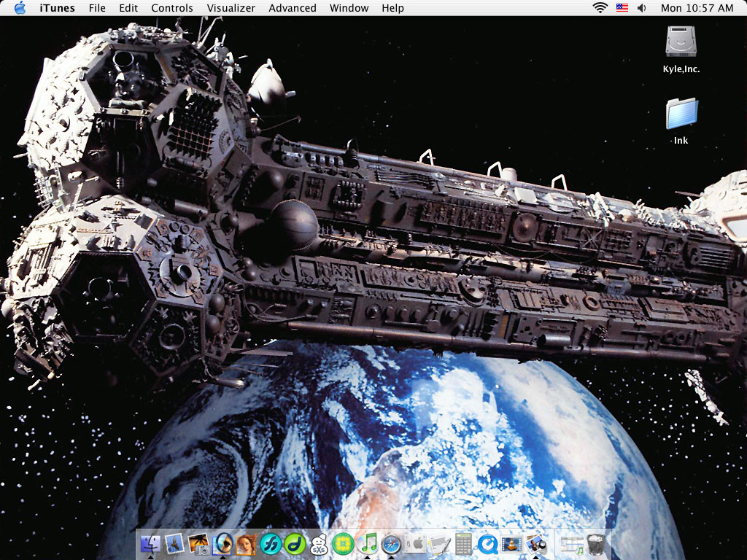The image size is (747, 560).
Task: Open Safari from the Dock
Action: pyautogui.click(x=391, y=544)
